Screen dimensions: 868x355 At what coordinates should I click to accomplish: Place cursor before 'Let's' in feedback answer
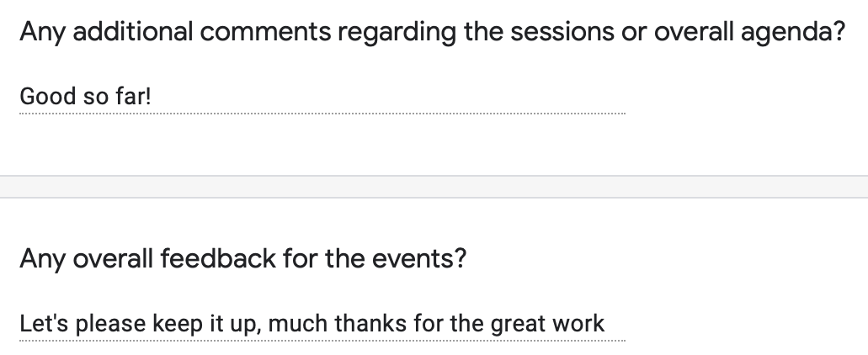20,324
